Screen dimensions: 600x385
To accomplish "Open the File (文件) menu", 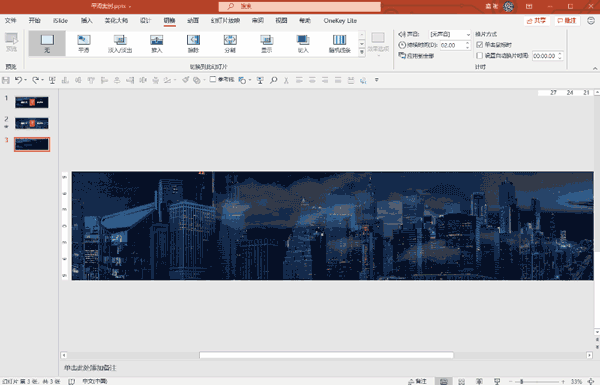I will [10, 21].
